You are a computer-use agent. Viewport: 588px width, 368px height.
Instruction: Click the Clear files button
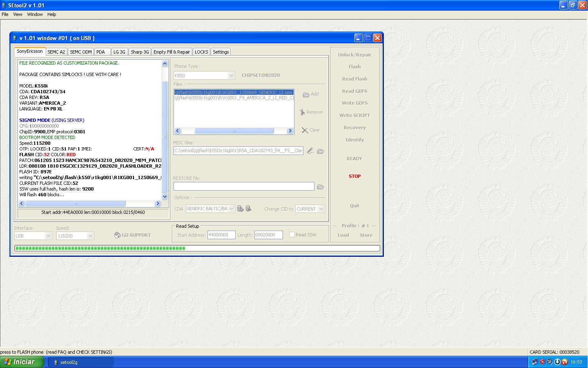[x=311, y=130]
